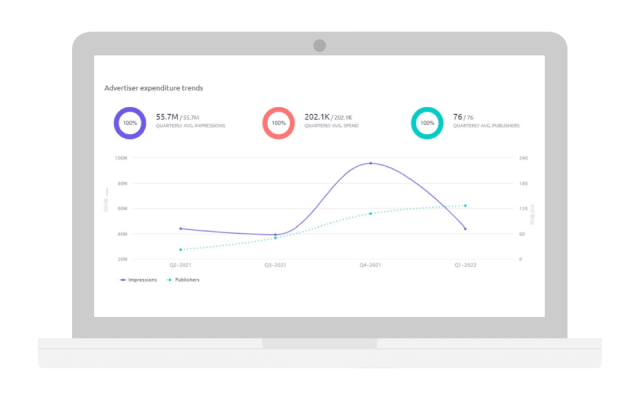Viewport: 640px width, 400px height.
Task: Click the Impressions data point at Q2-2021
Action: pyautogui.click(x=180, y=229)
